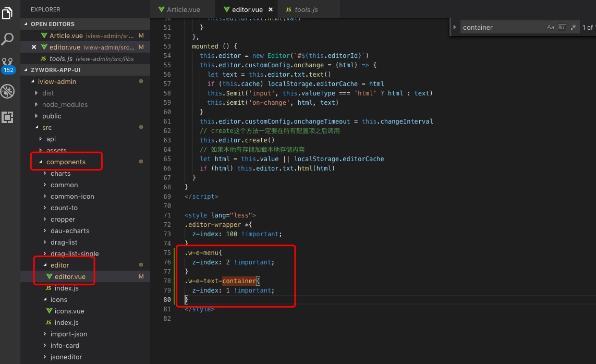596x364 pixels.
Task: Open the Debug view icon
Action: [x=7, y=91]
